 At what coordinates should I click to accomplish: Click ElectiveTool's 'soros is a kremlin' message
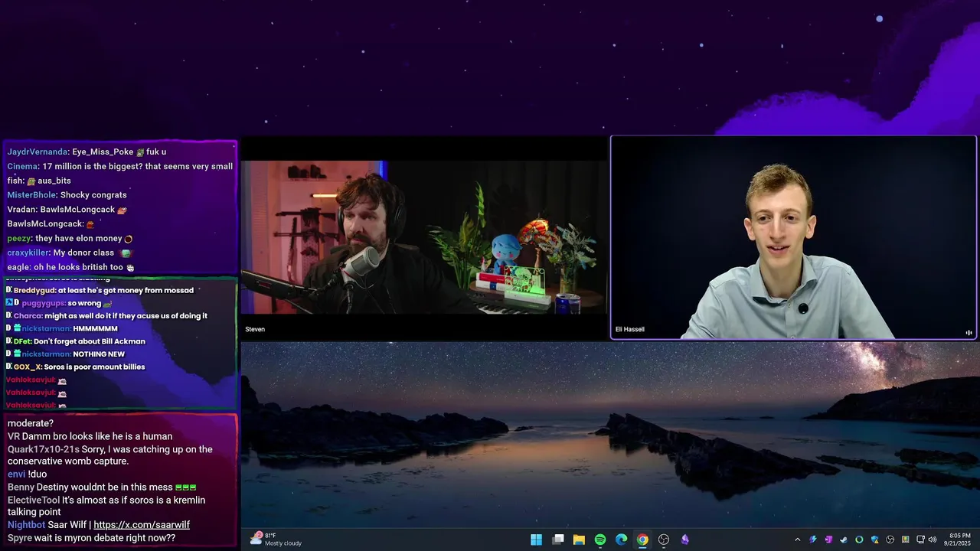tap(106, 506)
